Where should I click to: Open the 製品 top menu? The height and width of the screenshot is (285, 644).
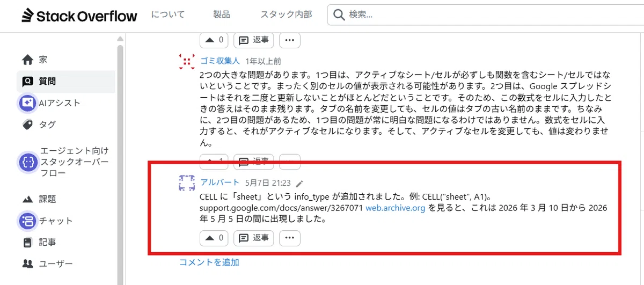[223, 15]
